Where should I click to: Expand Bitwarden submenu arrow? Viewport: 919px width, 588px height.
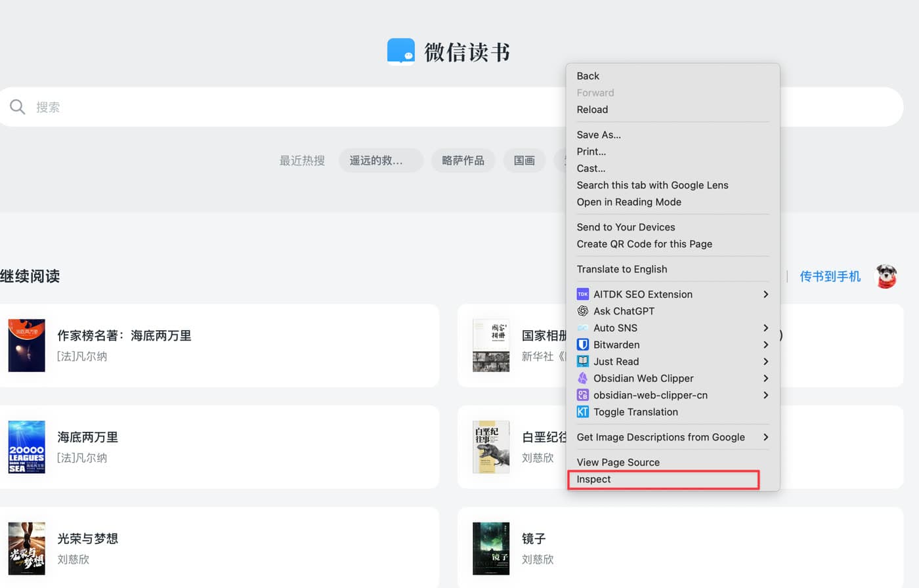pos(765,345)
